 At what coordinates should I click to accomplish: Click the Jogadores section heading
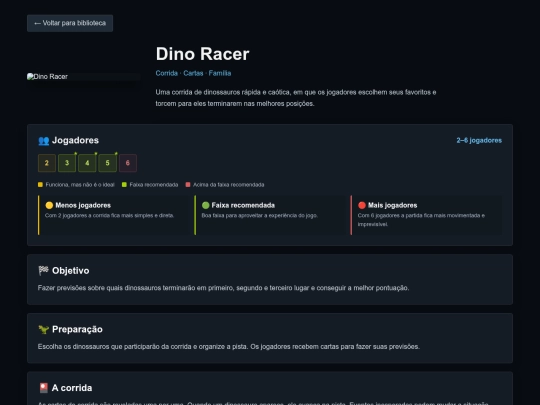pos(75,140)
